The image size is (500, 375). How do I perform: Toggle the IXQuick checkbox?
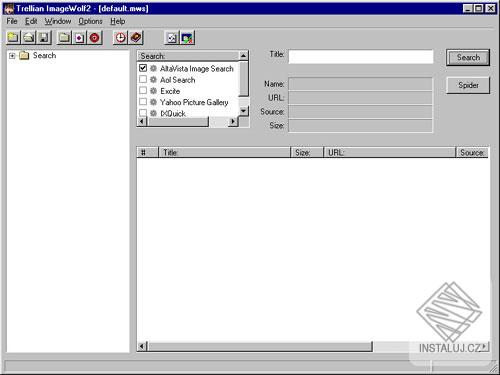(143, 113)
